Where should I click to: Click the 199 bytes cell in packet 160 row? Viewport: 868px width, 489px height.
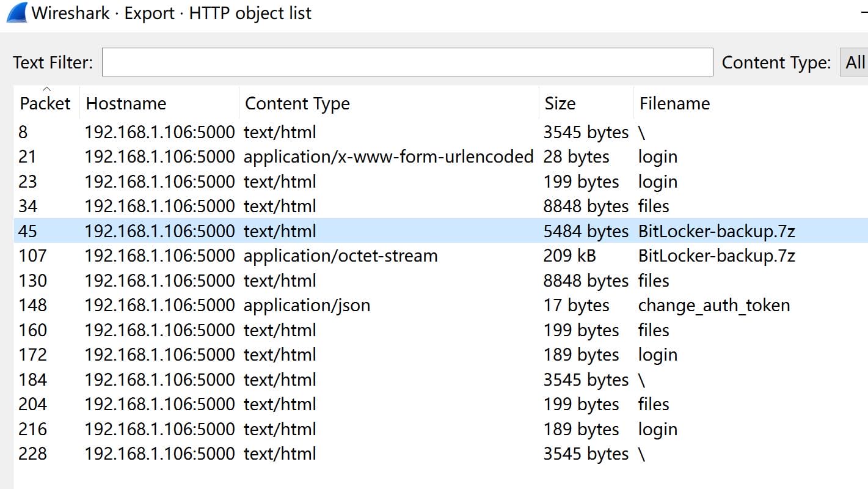(581, 330)
